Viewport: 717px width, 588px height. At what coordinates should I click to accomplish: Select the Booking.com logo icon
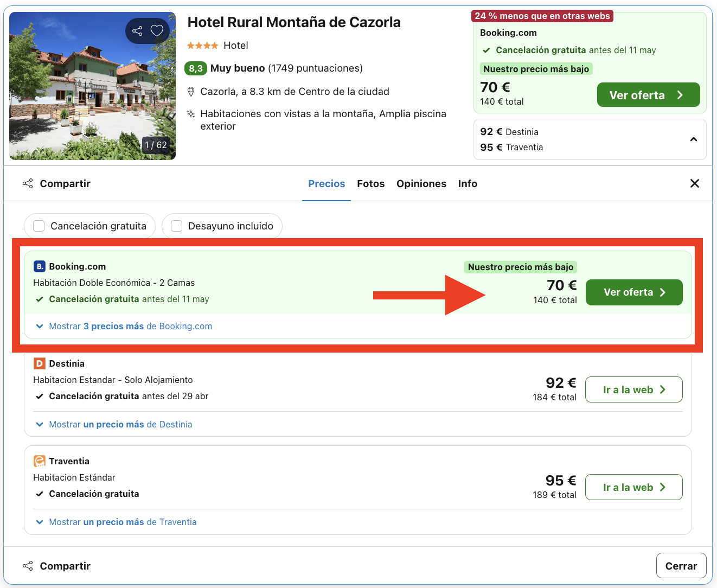point(39,266)
